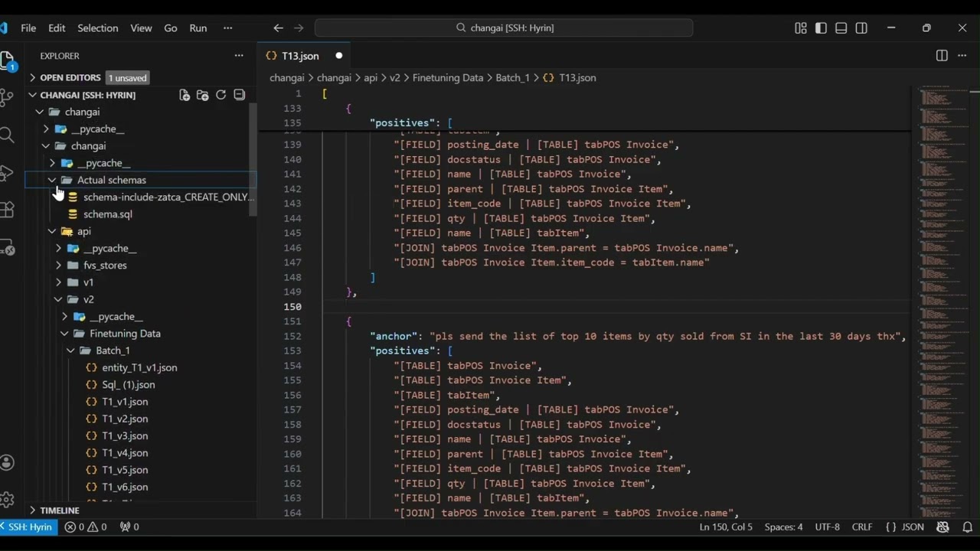This screenshot has width=980, height=551.
Task: Click the Split Editor Right icon
Action: pos(942,56)
